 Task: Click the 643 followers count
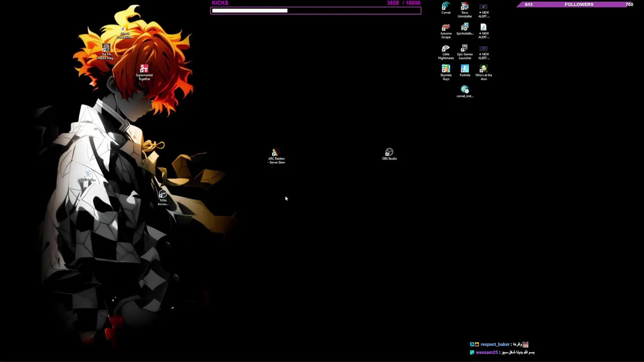point(528,5)
